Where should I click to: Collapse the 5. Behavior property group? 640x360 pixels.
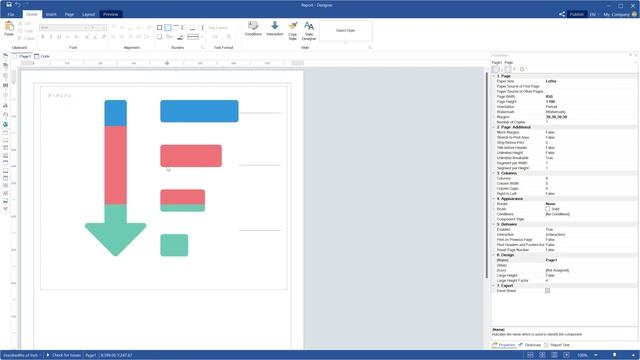(x=494, y=224)
